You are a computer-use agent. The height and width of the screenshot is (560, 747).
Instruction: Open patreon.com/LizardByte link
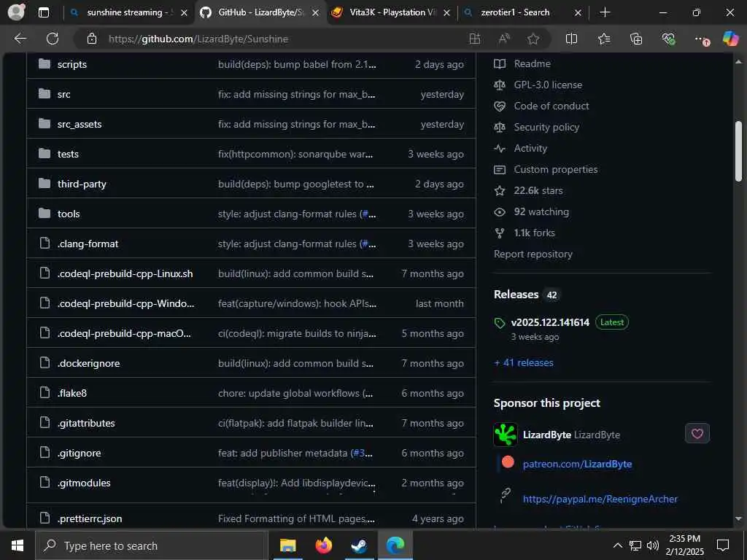[x=578, y=464]
